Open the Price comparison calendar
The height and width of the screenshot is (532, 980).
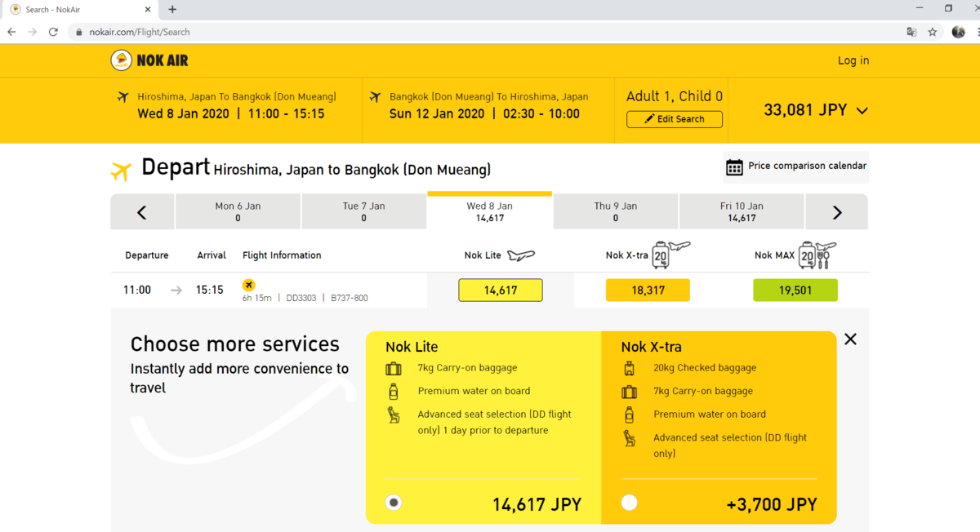click(x=796, y=166)
